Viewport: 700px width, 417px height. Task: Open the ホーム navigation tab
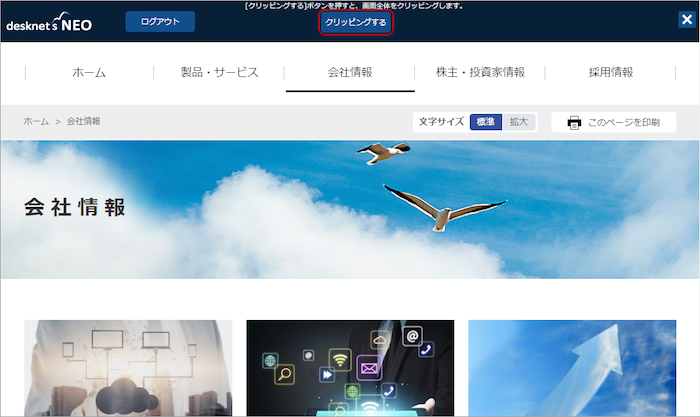pyautogui.click(x=89, y=72)
